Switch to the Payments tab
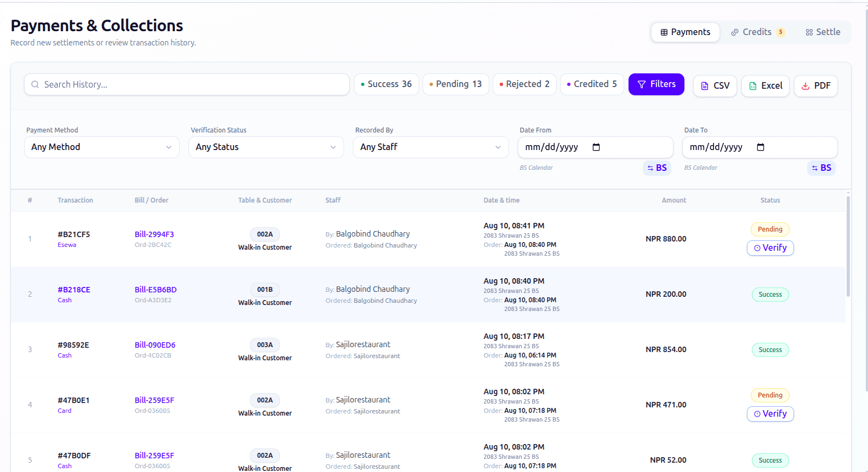 (x=686, y=32)
